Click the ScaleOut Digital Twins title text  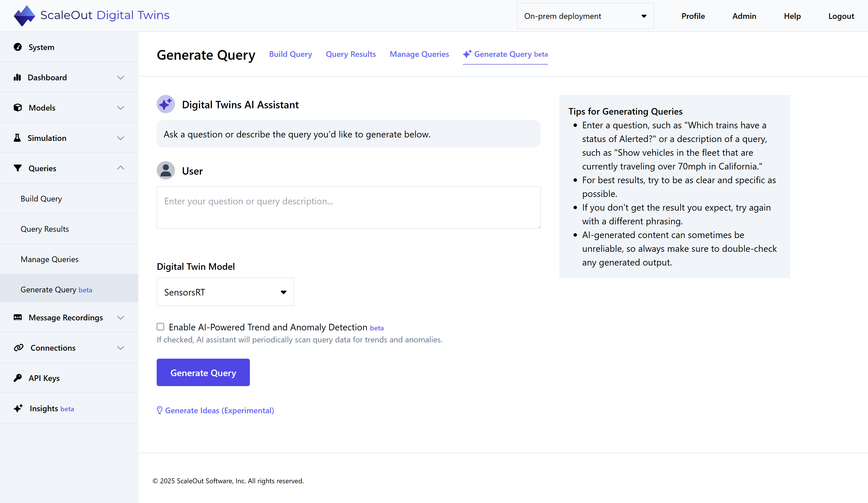105,15
